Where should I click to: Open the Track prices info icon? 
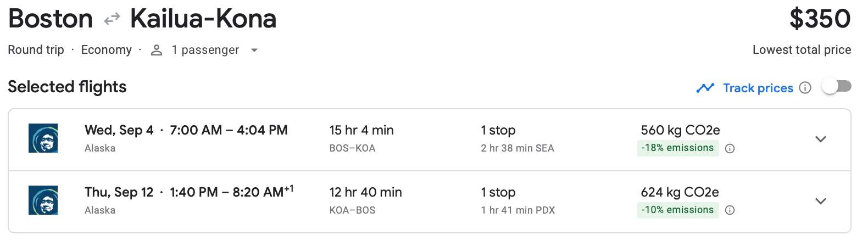pos(805,88)
